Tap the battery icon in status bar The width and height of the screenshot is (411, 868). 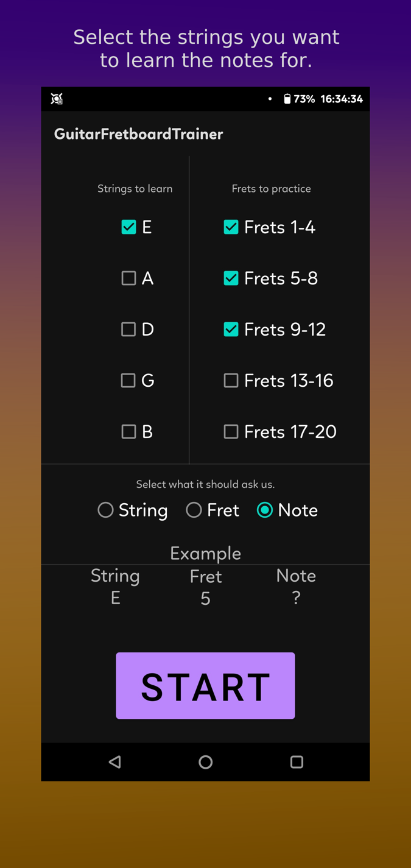point(287,99)
